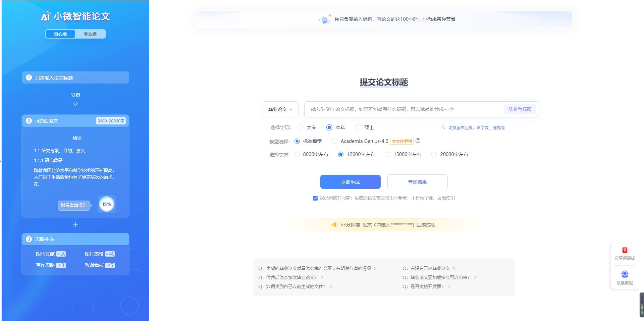This screenshot has height=321, width=644.
Task: Click the AI 小微智能论文 logo
Action: point(75,16)
